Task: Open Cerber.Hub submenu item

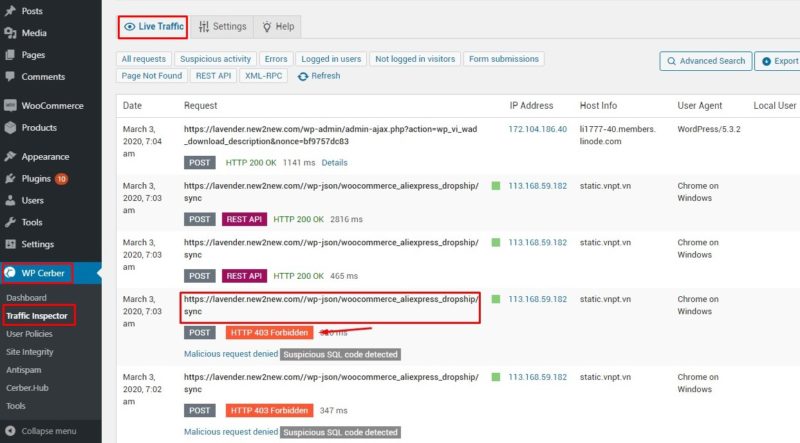Action: point(27,388)
